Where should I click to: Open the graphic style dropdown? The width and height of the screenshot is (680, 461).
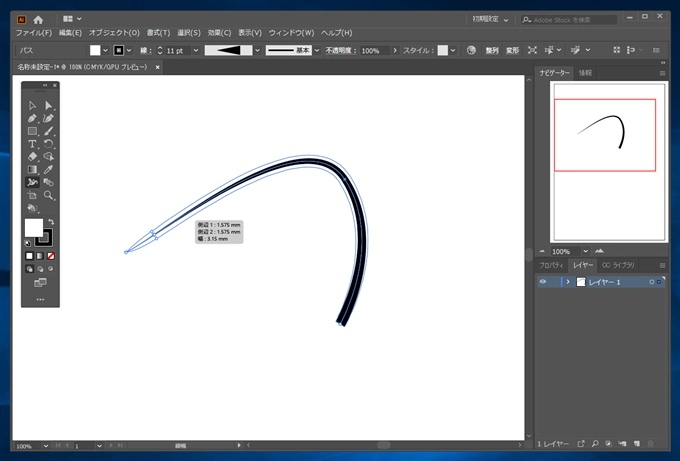point(453,51)
